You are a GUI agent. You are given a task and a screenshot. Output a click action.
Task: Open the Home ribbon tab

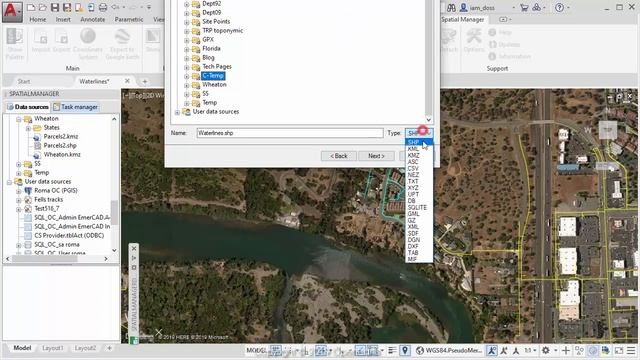[38, 19]
